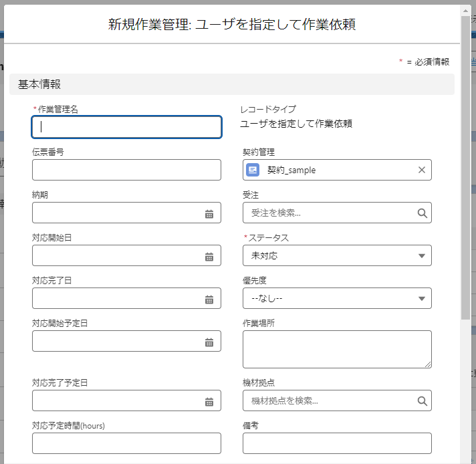Expand the ステータス dropdown showing 未対応
476x464 pixels.
click(337, 255)
